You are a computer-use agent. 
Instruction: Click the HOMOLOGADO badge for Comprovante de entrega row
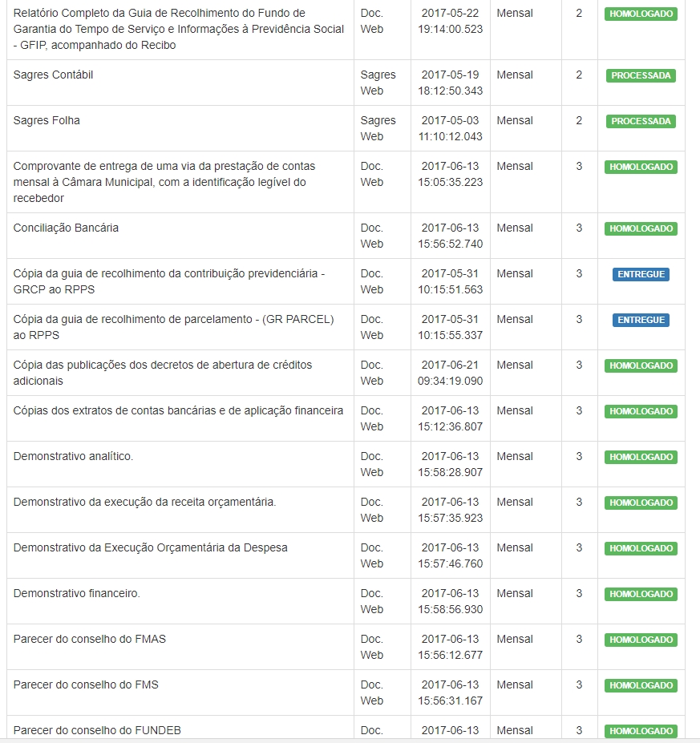tap(641, 167)
